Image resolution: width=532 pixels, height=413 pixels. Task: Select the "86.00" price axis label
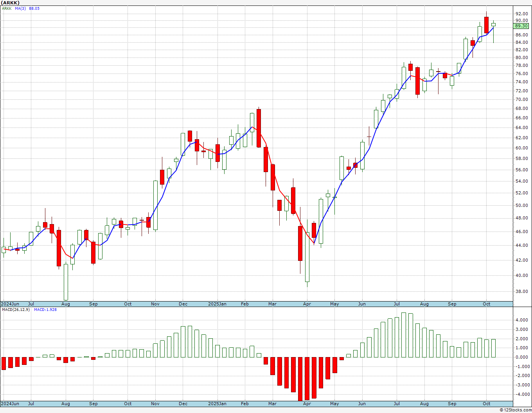click(521, 35)
